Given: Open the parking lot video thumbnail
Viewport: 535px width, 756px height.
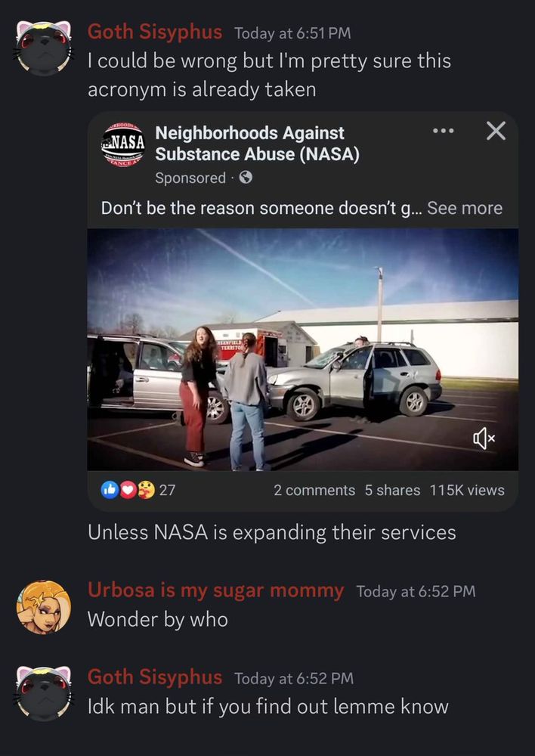Looking at the screenshot, I should [303, 349].
